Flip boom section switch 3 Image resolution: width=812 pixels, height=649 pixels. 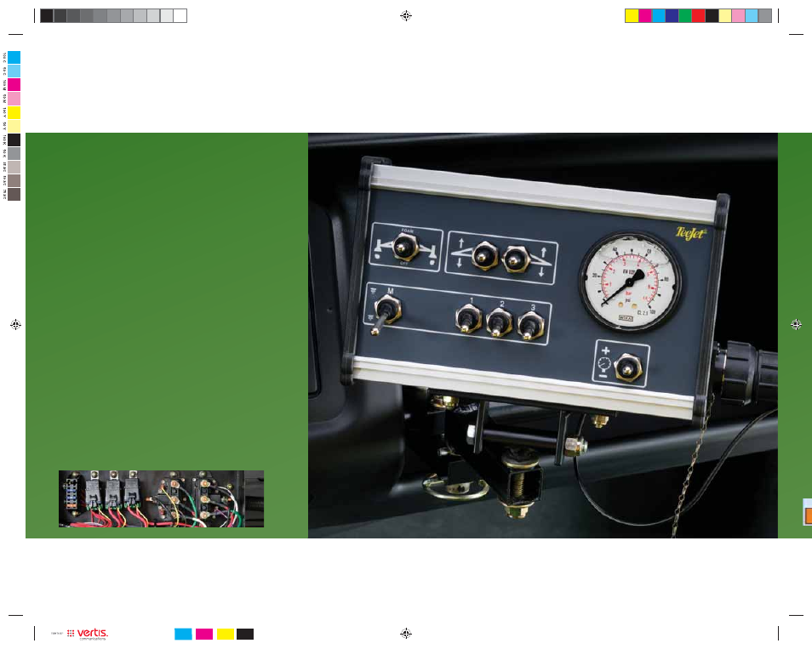[x=530, y=326]
